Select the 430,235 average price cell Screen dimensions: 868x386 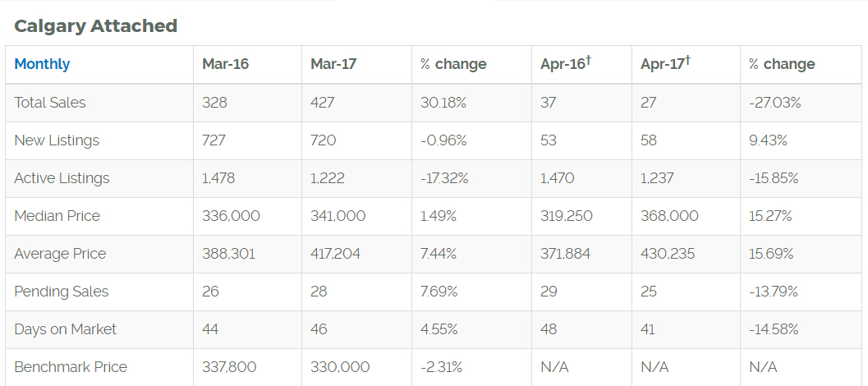tap(668, 254)
